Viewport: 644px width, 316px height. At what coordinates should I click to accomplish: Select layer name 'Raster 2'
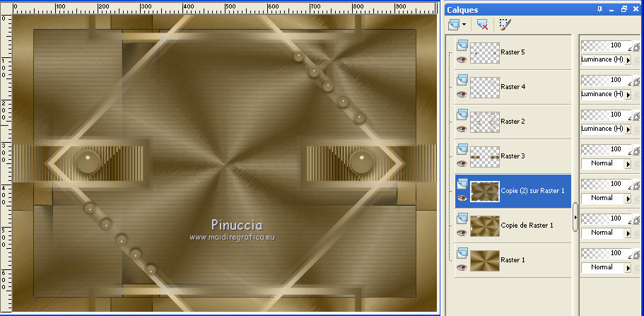click(513, 121)
